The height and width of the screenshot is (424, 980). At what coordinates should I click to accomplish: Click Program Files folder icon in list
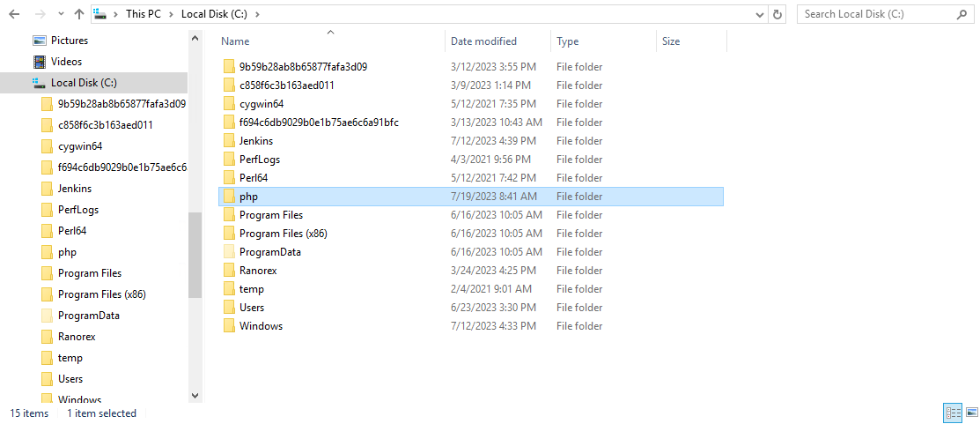click(x=229, y=215)
